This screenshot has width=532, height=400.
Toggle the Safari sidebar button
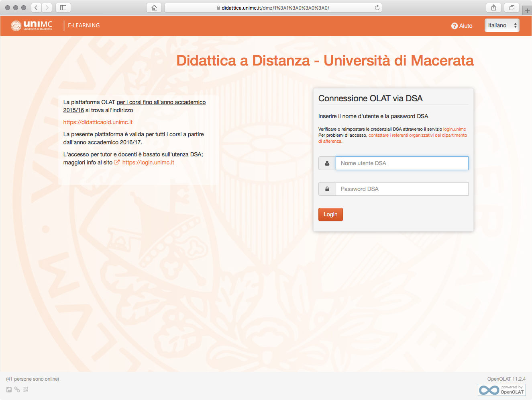tap(63, 8)
